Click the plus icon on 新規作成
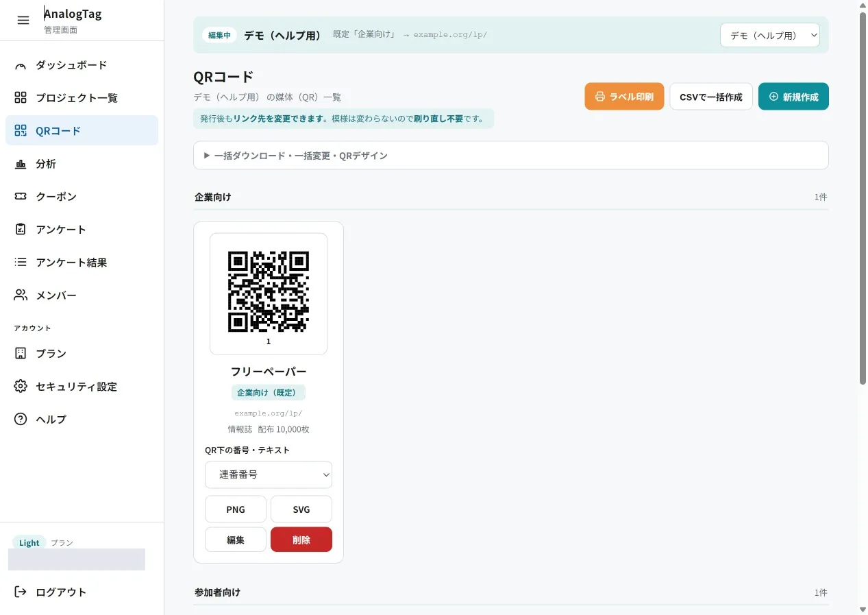The height and width of the screenshot is (615, 868). pyautogui.click(x=774, y=97)
